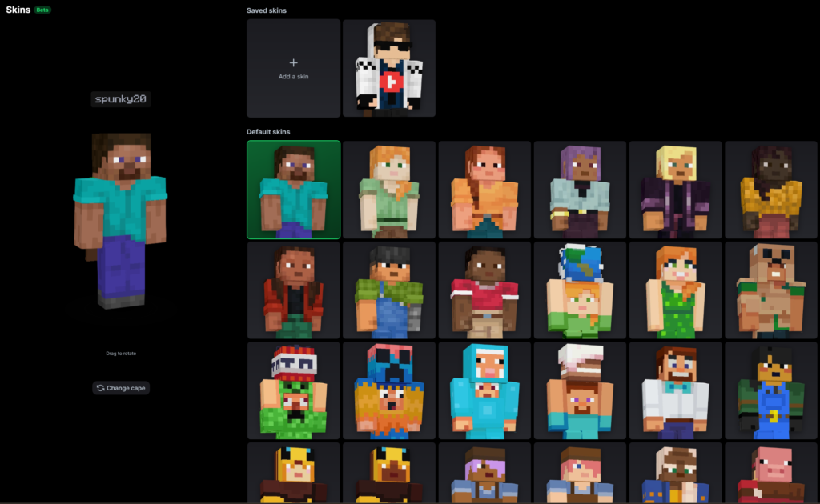Select the skin with red jacket and braids

293,290
